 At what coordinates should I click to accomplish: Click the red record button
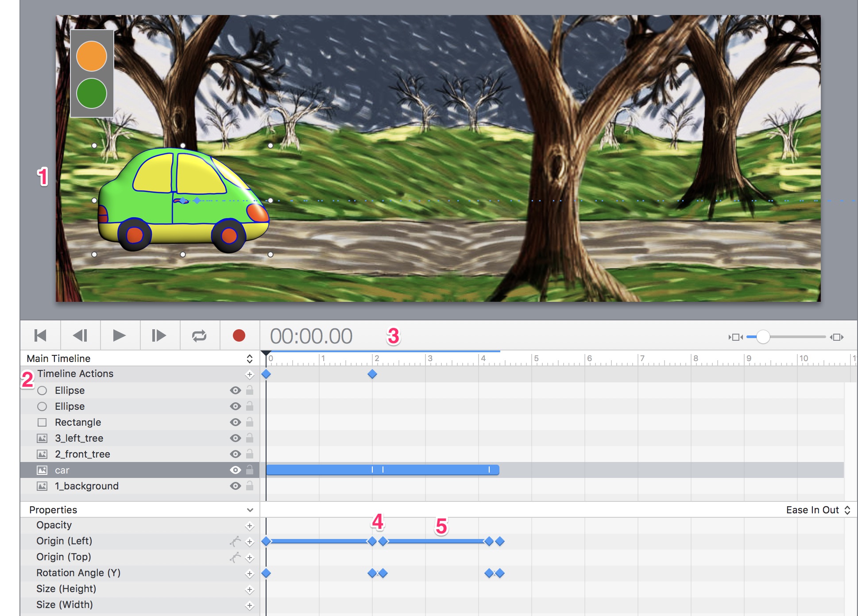pyautogui.click(x=239, y=336)
